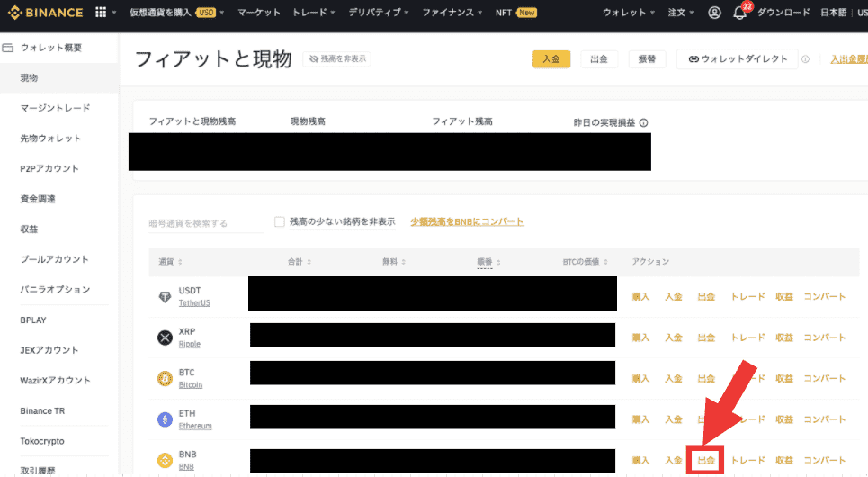Image resolution: width=868 pixels, height=477 pixels.
Task: Open the apps grid menu icon
Action: click(100, 13)
